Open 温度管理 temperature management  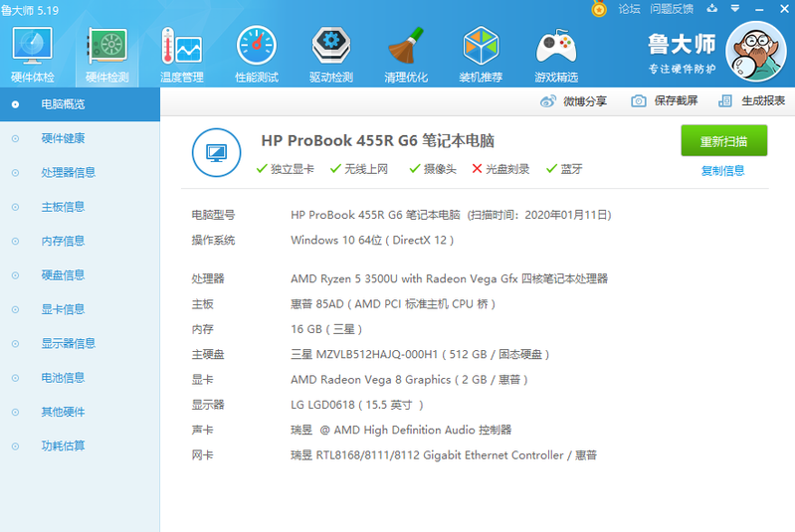pyautogui.click(x=181, y=55)
